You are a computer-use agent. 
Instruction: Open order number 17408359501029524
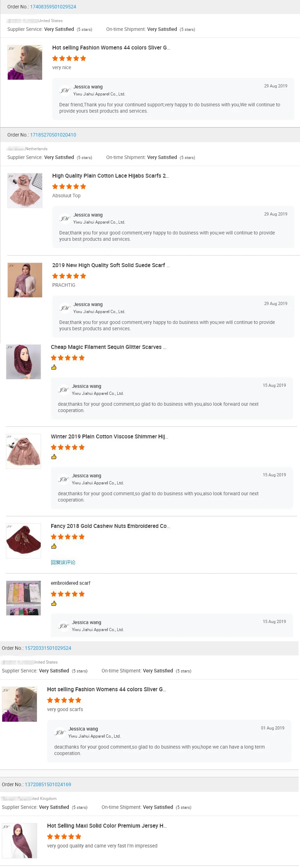(x=53, y=7)
